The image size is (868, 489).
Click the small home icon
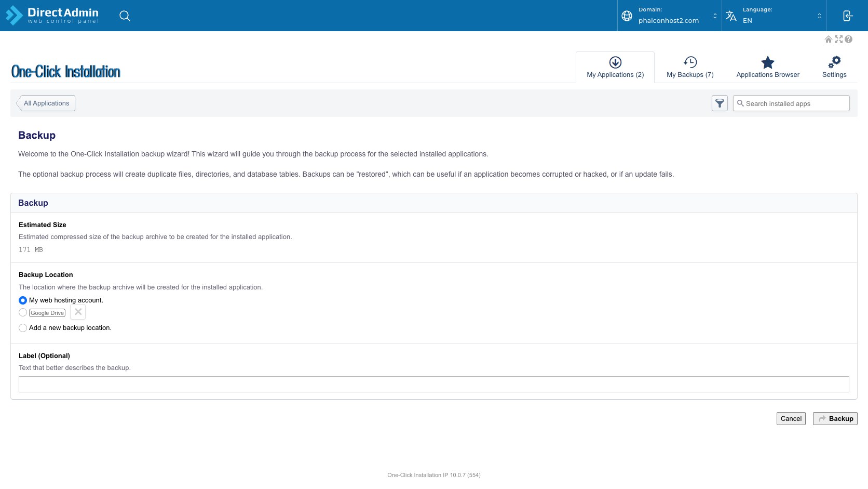tap(829, 39)
